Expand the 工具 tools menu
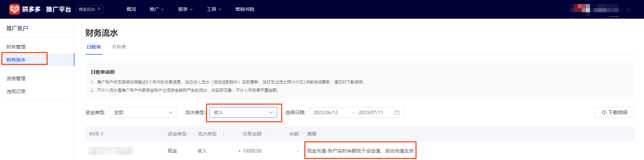The width and height of the screenshot is (644, 160). coord(214,9)
